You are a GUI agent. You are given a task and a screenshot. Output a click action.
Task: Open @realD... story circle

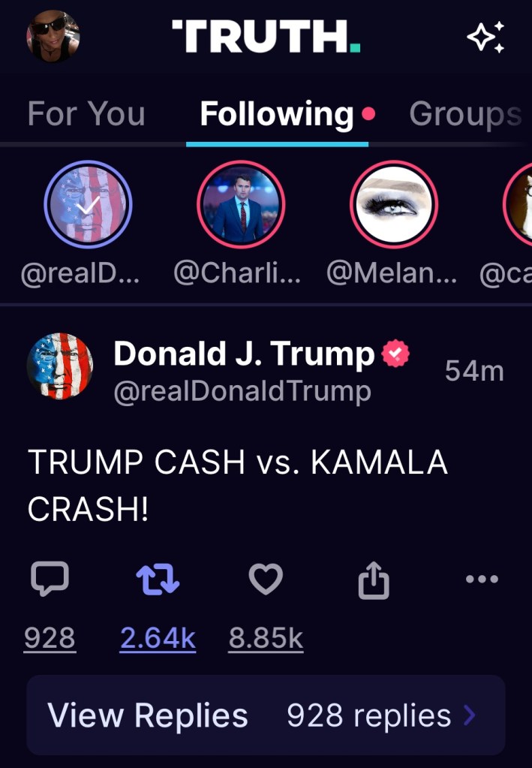[88, 204]
